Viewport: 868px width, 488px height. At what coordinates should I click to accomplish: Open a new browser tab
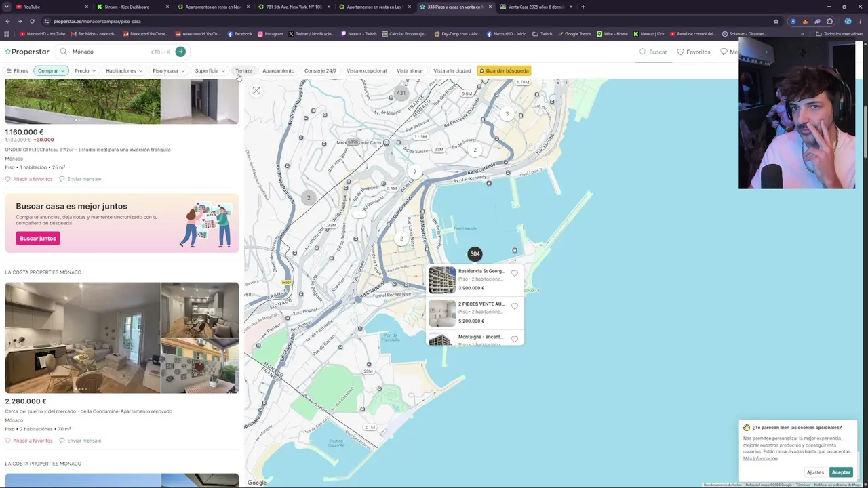[x=583, y=7]
